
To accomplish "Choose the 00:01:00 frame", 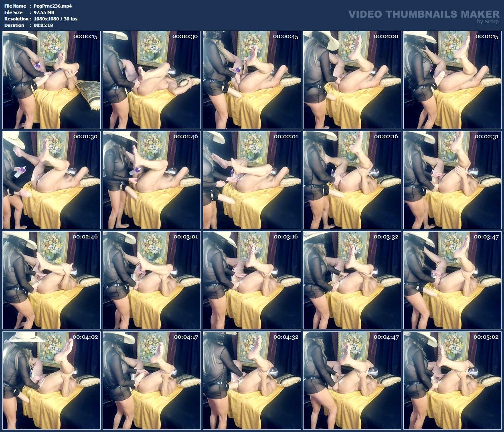I will 352,80.
